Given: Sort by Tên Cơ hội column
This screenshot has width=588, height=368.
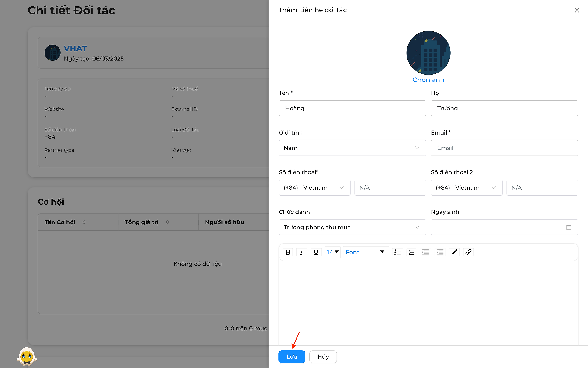Looking at the screenshot, I should pyautogui.click(x=84, y=222).
